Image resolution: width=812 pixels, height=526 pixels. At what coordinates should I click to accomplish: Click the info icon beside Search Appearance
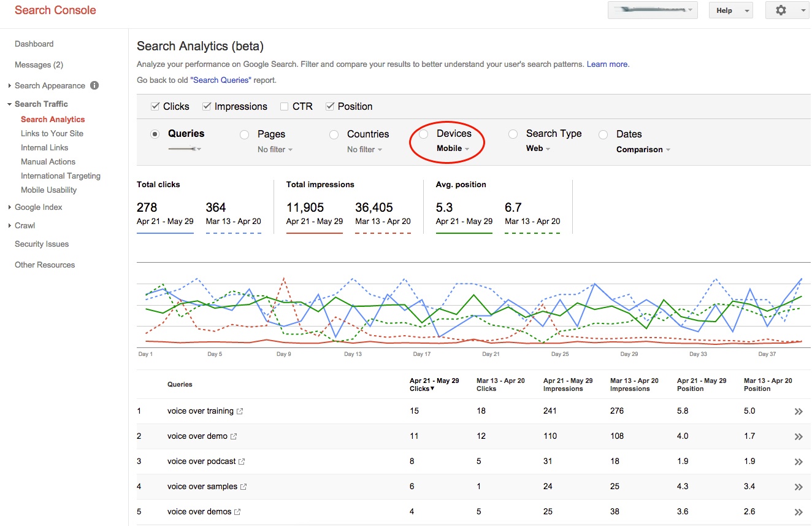94,85
